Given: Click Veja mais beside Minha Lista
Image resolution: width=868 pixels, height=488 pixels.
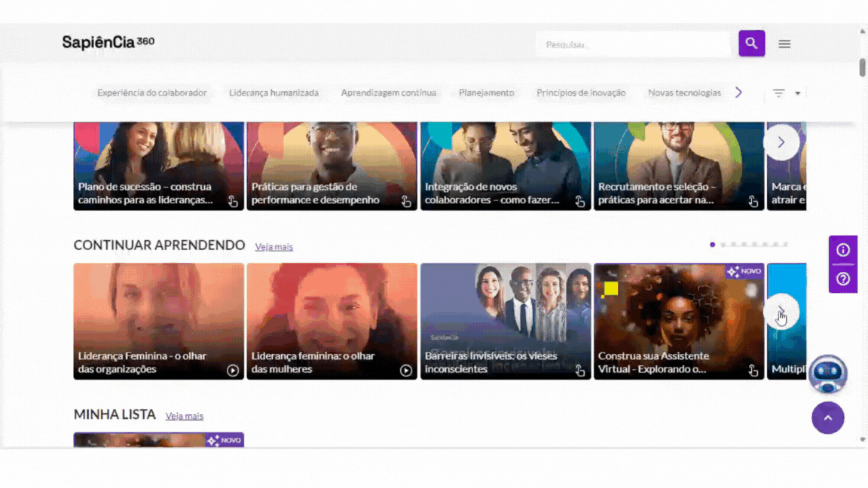Looking at the screenshot, I should (185, 416).
